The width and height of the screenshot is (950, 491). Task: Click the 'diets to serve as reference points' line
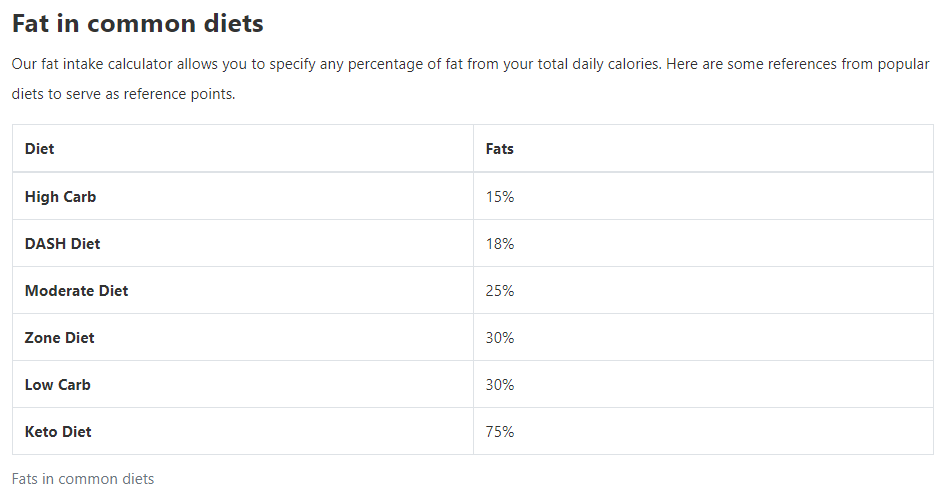[124, 94]
